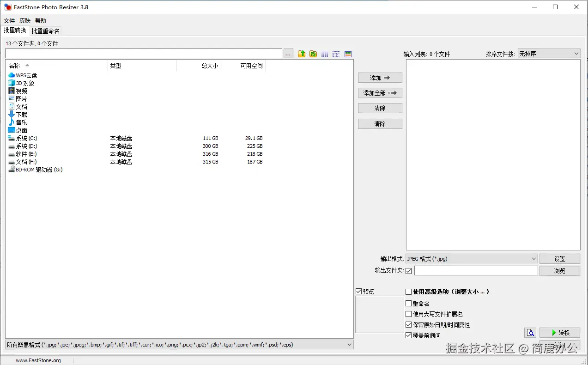Select the WPS云盘 cloud icon
588x365 pixels.
tap(12, 75)
